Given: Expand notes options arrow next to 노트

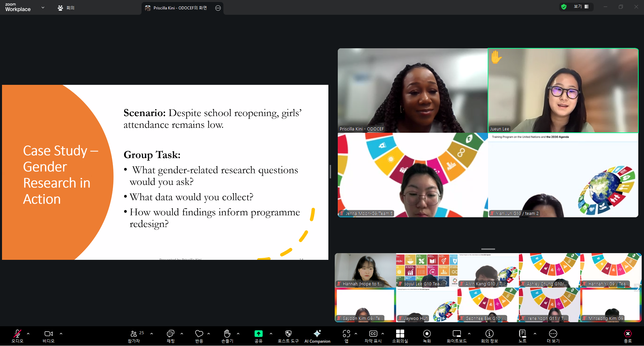Looking at the screenshot, I should (535, 334).
